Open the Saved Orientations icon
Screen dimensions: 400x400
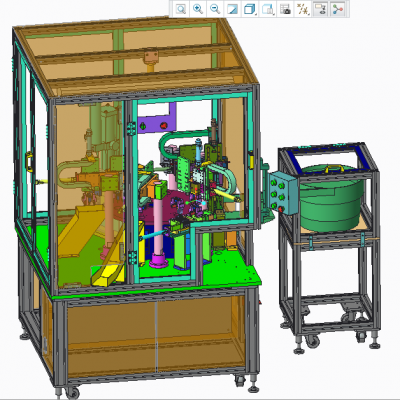tap(267, 9)
